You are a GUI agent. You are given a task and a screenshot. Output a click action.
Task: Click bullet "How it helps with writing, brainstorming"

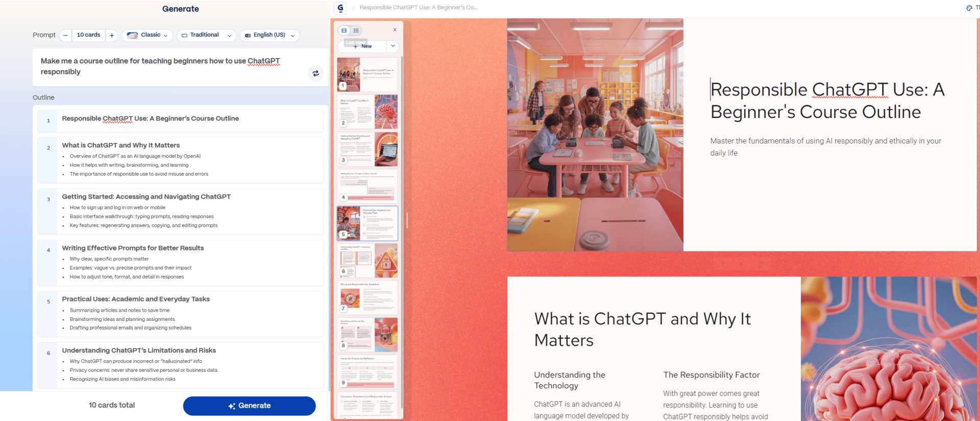coord(129,165)
